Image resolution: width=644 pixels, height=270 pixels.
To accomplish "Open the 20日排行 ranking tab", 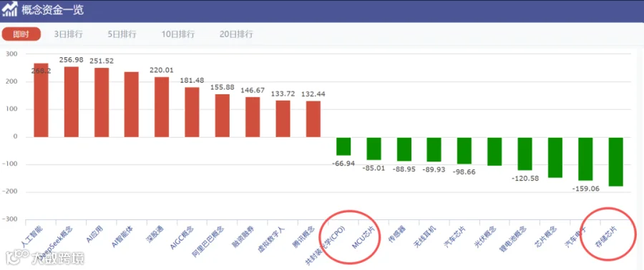I will point(236,34).
